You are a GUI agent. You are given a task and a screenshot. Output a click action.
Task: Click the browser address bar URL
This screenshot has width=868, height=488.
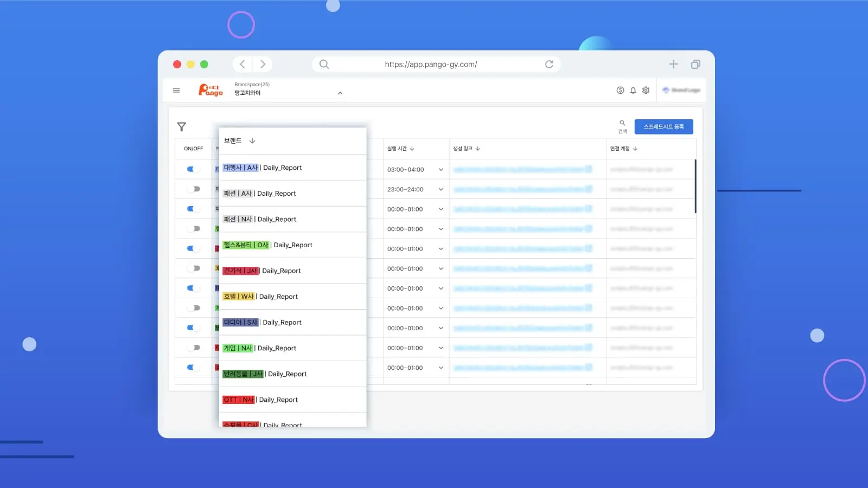pyautogui.click(x=431, y=65)
